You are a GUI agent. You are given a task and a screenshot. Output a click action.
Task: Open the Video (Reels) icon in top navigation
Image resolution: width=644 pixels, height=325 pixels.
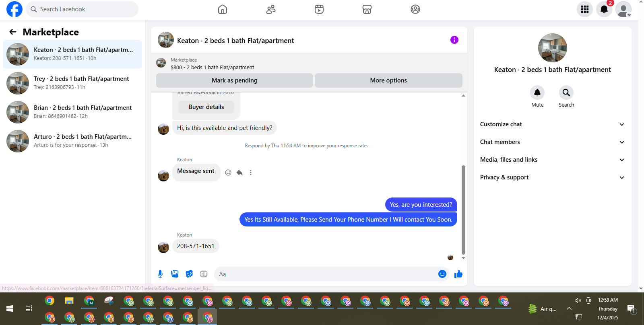(x=319, y=9)
